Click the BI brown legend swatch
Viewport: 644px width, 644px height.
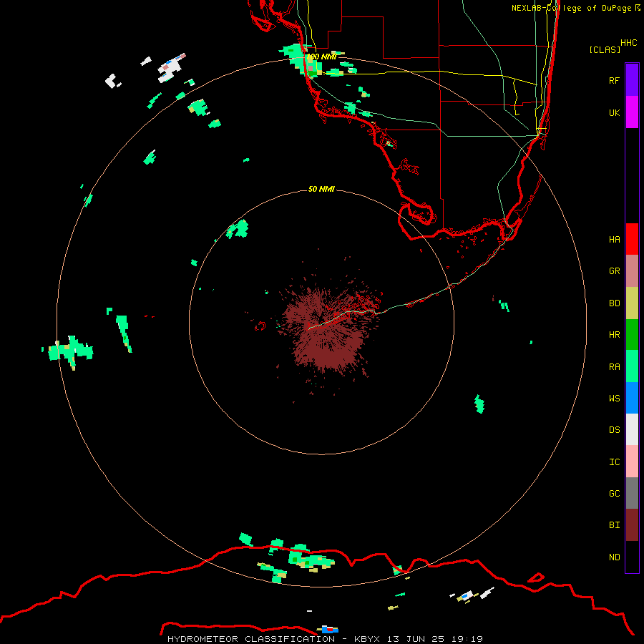(x=632, y=525)
